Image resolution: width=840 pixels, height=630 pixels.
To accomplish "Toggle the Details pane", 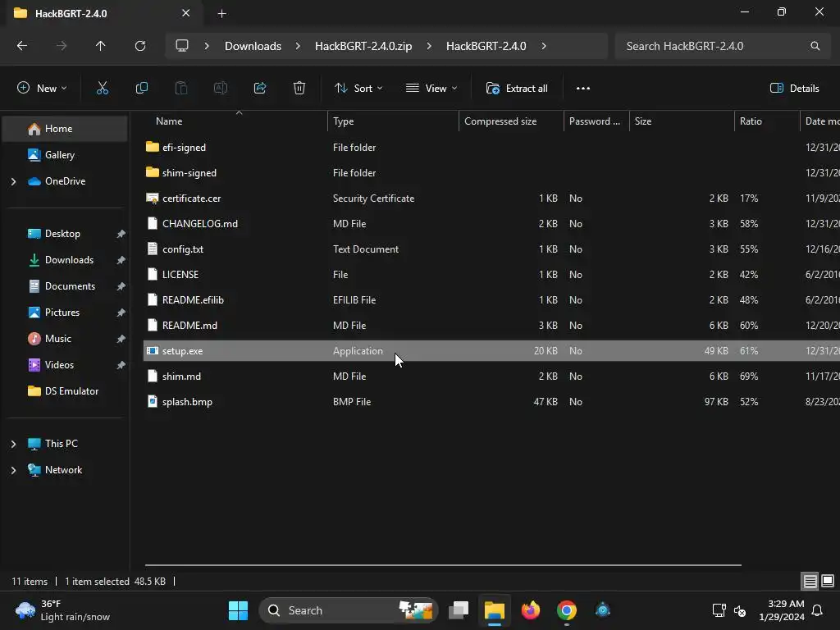I will [x=794, y=89].
